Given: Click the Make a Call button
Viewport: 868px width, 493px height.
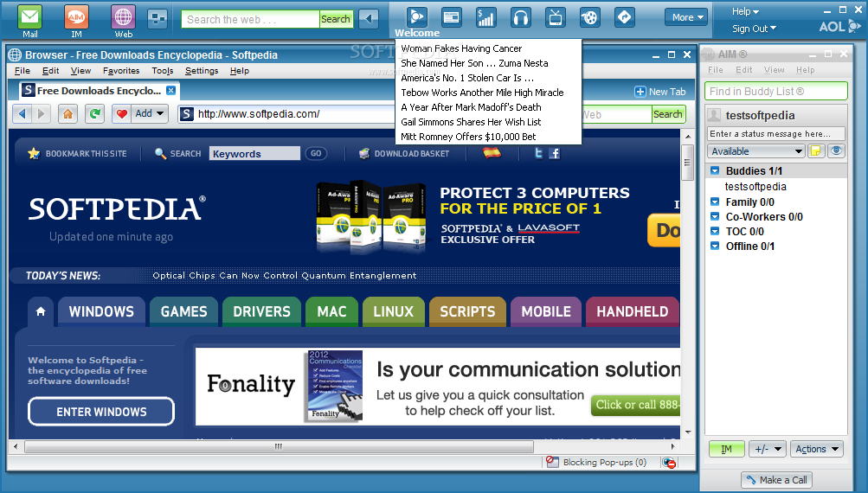Looking at the screenshot, I should [x=776, y=480].
